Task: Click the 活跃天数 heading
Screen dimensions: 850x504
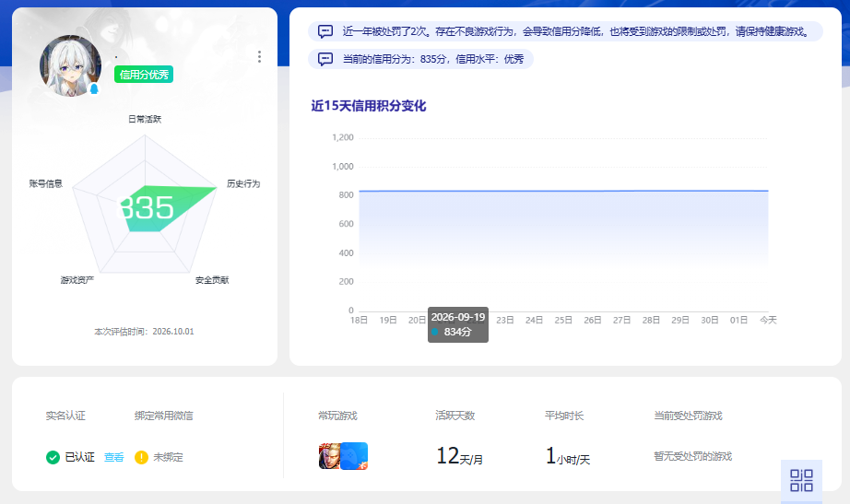Action: 455,416
